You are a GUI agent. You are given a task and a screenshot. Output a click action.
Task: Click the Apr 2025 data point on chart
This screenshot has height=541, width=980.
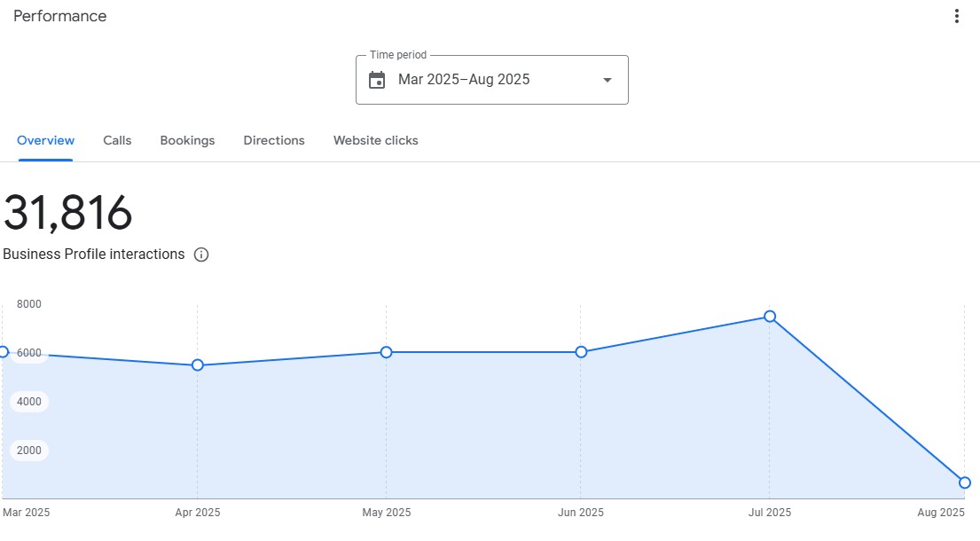[198, 365]
